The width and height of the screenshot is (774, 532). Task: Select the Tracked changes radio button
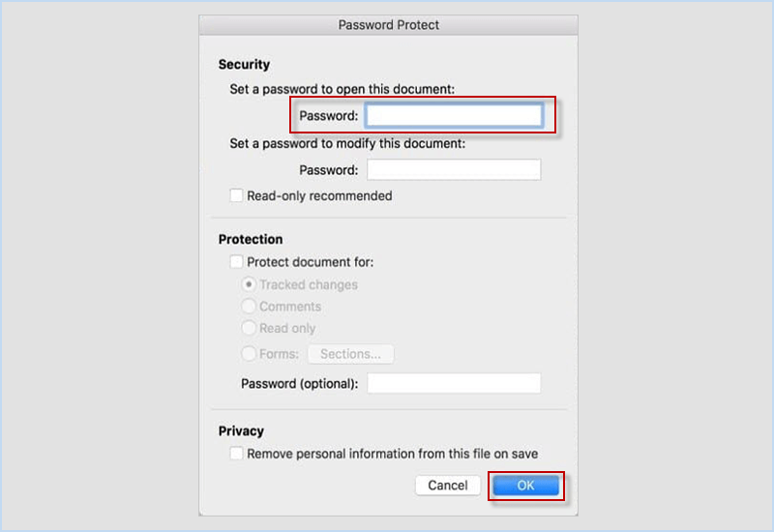point(250,284)
